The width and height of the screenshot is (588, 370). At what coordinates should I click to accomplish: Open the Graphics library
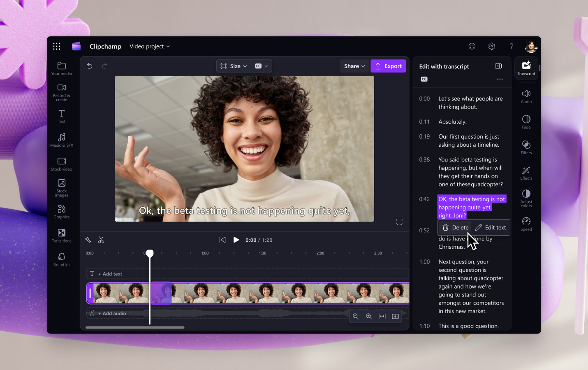(62, 212)
